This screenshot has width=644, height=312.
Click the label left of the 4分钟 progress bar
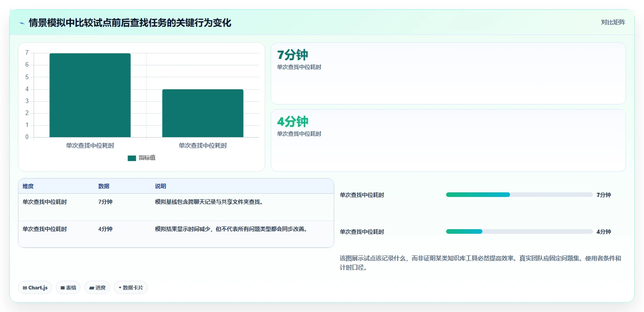[362, 232]
